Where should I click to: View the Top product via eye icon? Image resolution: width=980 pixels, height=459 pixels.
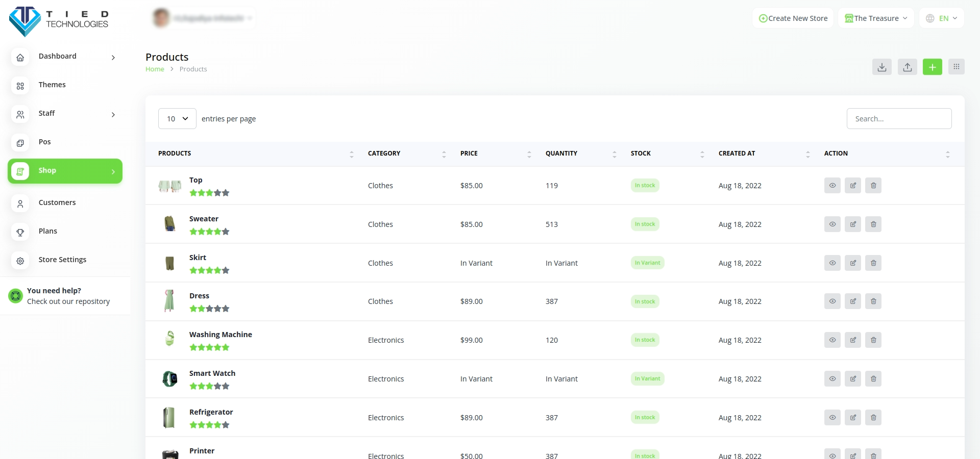point(832,186)
